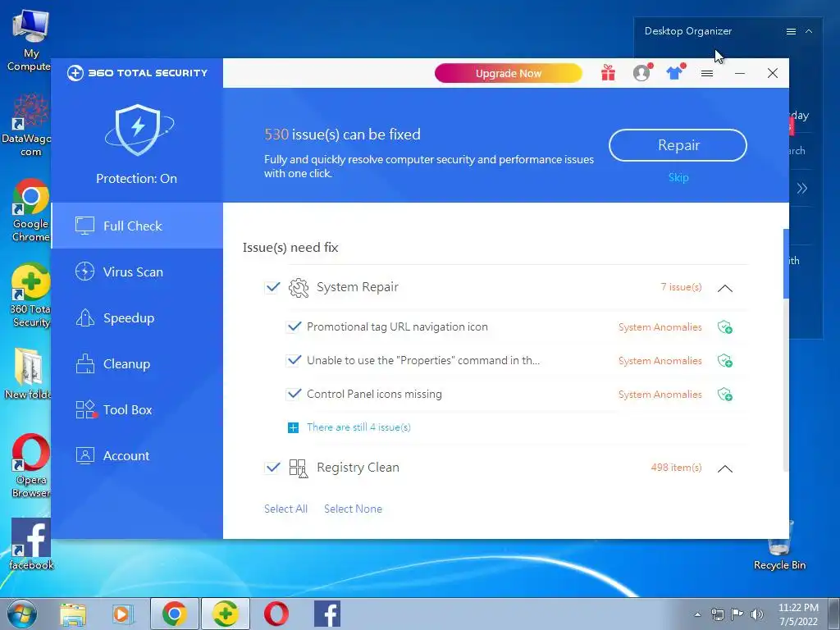Select the Recycle Bin desktop icon
The image size is (840, 630).
coord(779,546)
